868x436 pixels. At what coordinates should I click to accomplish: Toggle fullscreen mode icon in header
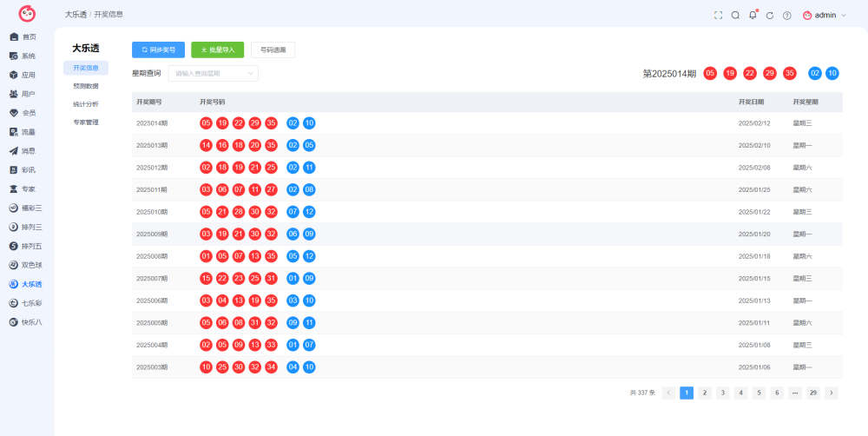[x=718, y=16]
